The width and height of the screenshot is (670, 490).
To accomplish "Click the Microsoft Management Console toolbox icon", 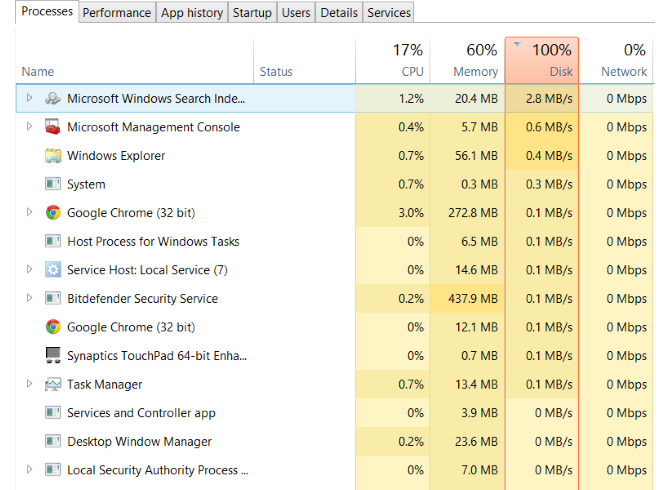I will click(x=53, y=127).
